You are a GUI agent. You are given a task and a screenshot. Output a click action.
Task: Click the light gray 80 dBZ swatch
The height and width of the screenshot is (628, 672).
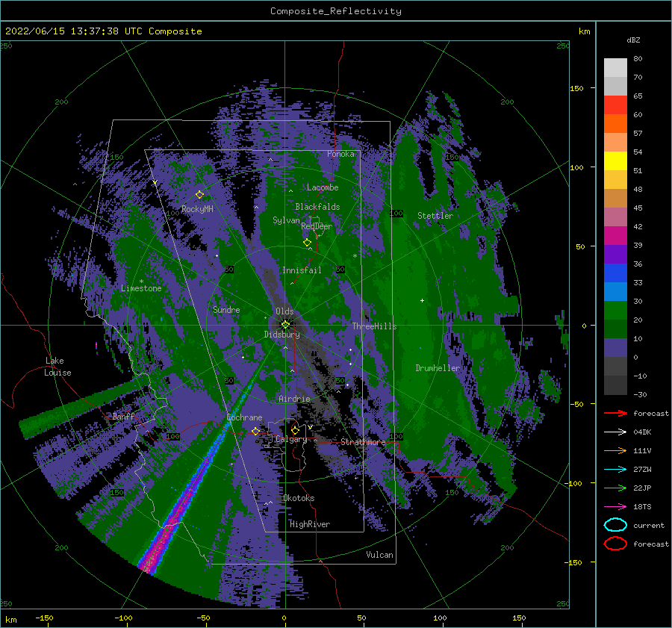(x=615, y=67)
